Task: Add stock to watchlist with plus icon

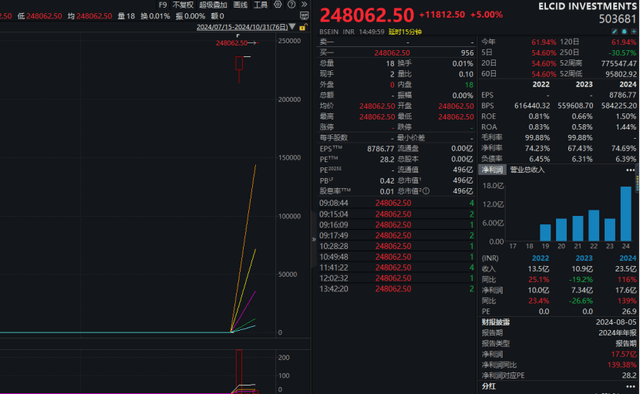Action: [x=634, y=31]
